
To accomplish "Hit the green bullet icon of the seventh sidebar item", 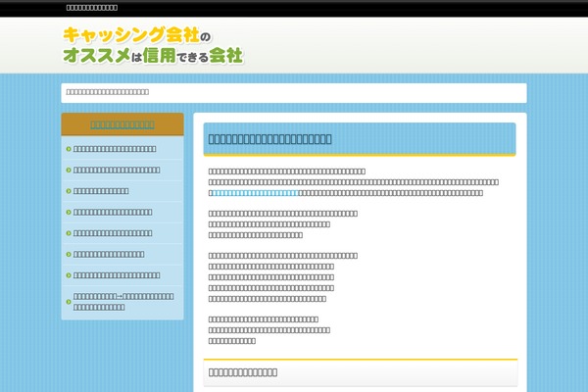I will tap(68, 275).
